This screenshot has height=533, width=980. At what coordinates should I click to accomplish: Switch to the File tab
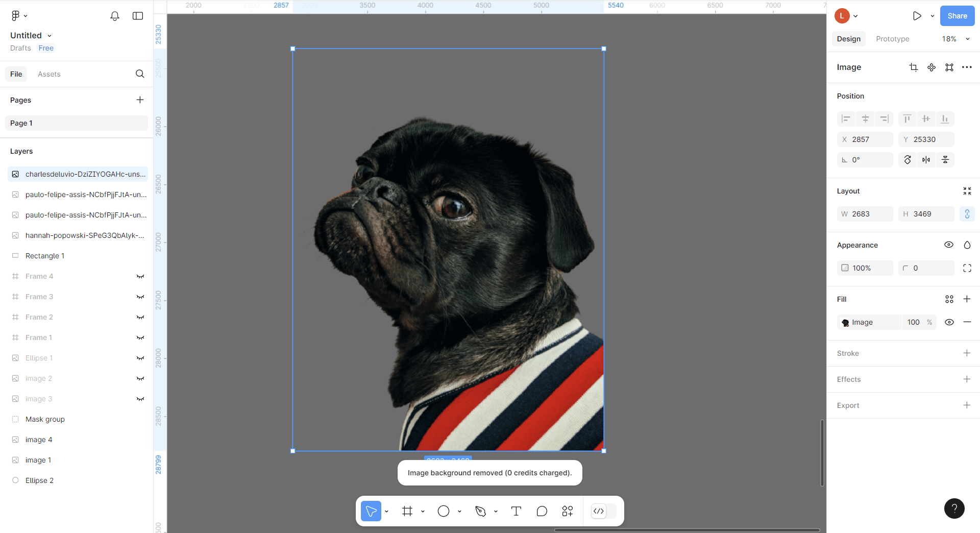coord(16,74)
